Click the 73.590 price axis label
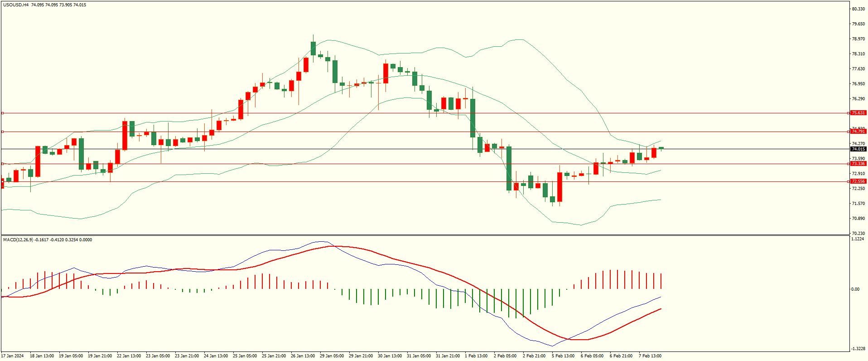Screen dimensions: 868x361 coord(858,159)
